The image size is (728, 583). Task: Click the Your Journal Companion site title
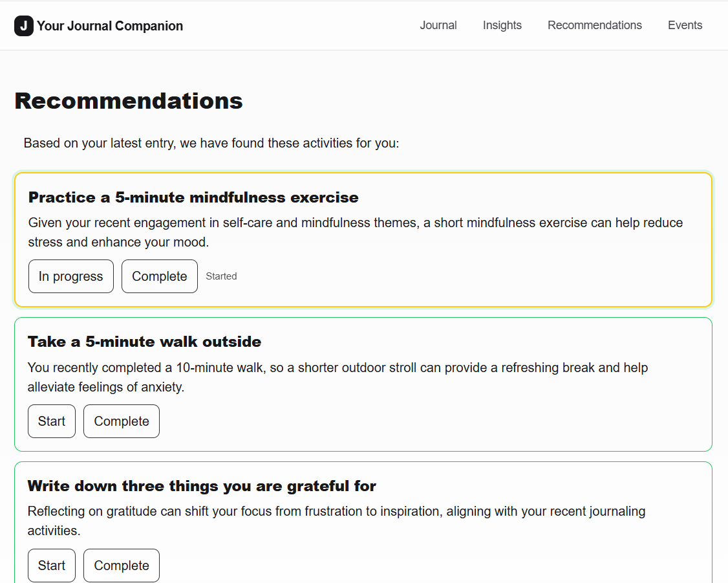click(x=110, y=26)
